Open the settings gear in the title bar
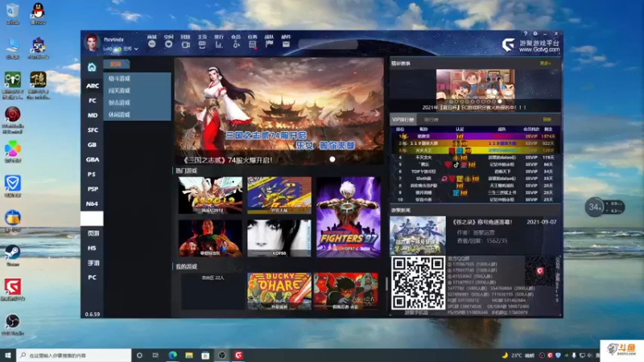644x362 pixels. tap(535, 34)
